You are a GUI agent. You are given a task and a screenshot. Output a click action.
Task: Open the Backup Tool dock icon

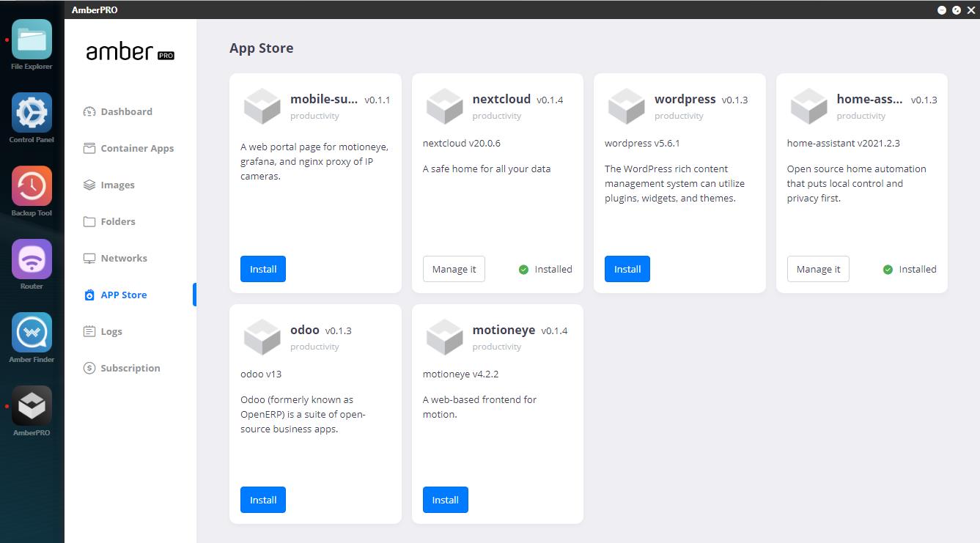coord(32,186)
